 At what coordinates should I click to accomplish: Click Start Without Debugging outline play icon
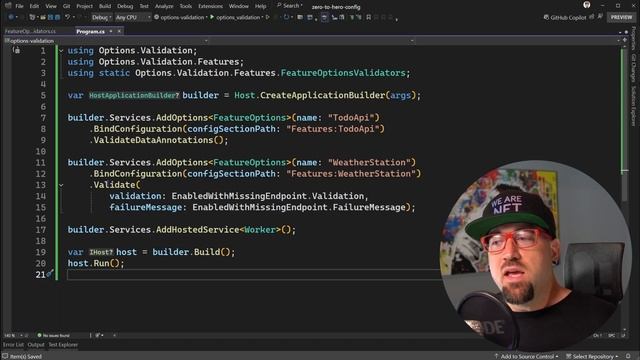tap(268, 18)
